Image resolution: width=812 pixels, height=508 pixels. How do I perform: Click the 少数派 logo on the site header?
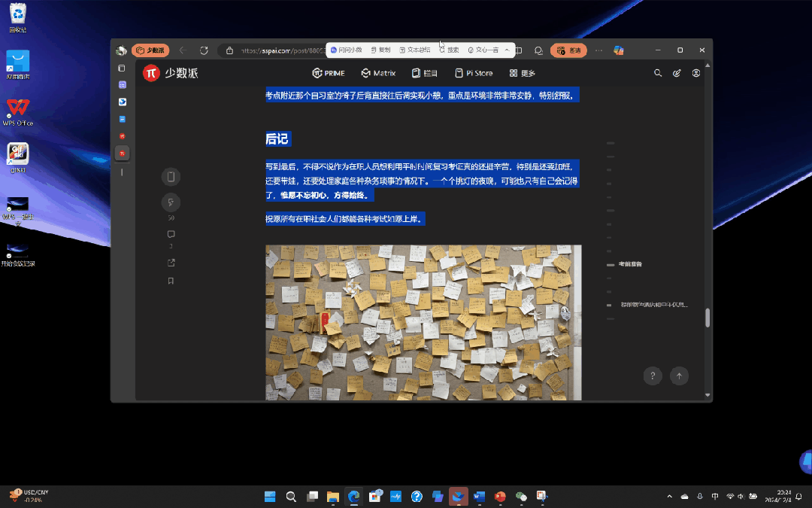[171, 73]
